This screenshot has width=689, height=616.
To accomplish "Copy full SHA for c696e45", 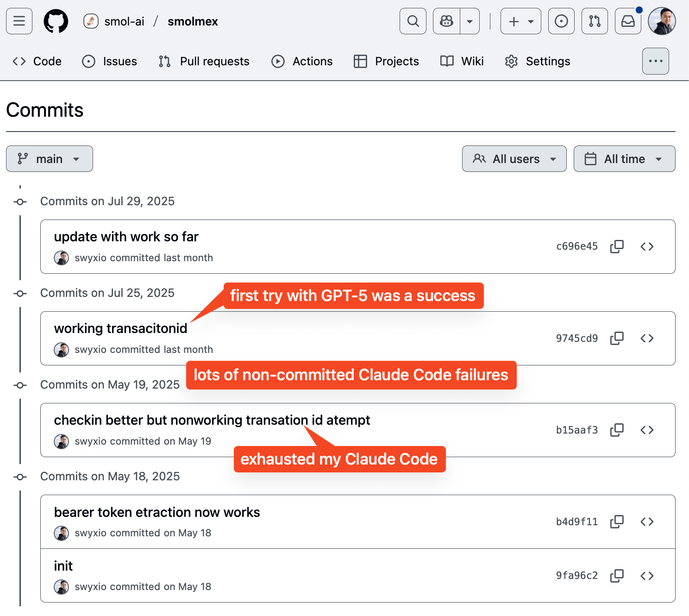I will pos(617,246).
